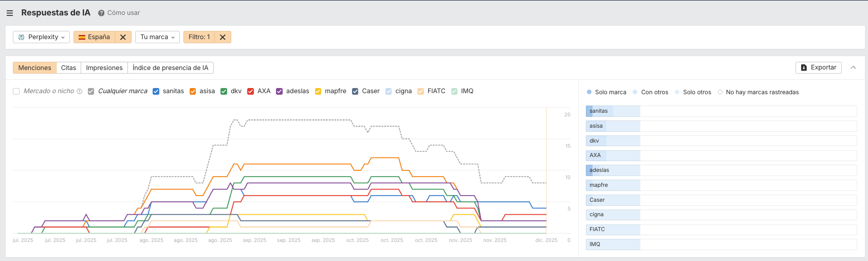868x261 pixels.
Task: Click the Cómo usar help icon
Action: (x=101, y=13)
